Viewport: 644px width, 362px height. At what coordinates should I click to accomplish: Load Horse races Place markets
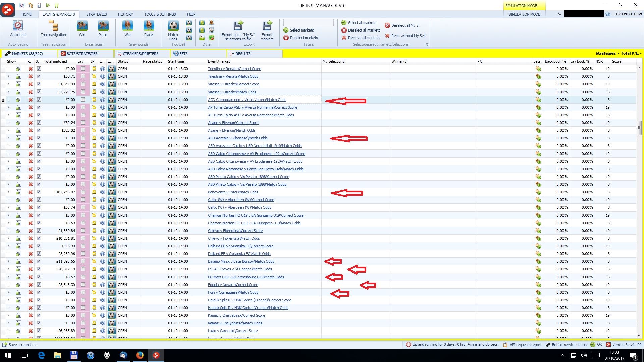pos(103,28)
